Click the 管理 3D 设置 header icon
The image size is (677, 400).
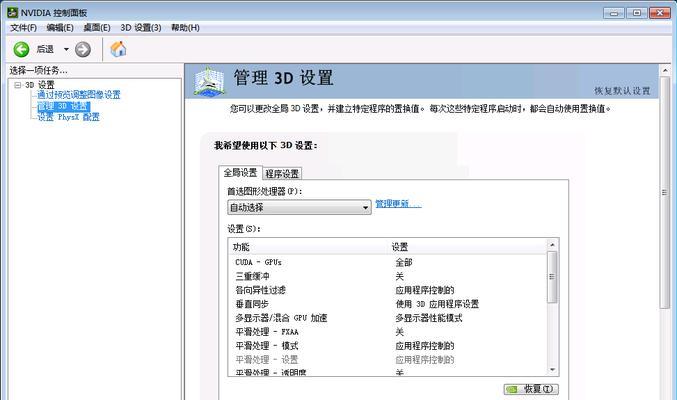click(x=209, y=81)
